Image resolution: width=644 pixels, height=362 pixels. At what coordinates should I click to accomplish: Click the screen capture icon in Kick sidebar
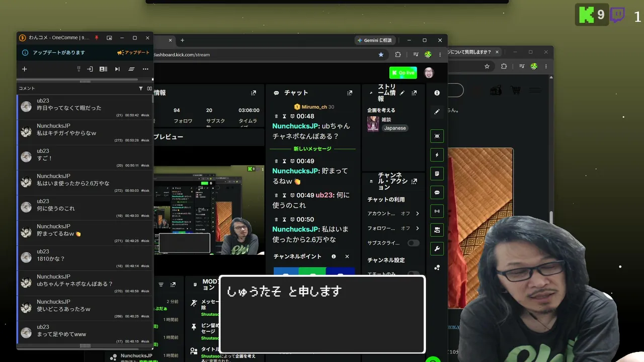(x=437, y=136)
